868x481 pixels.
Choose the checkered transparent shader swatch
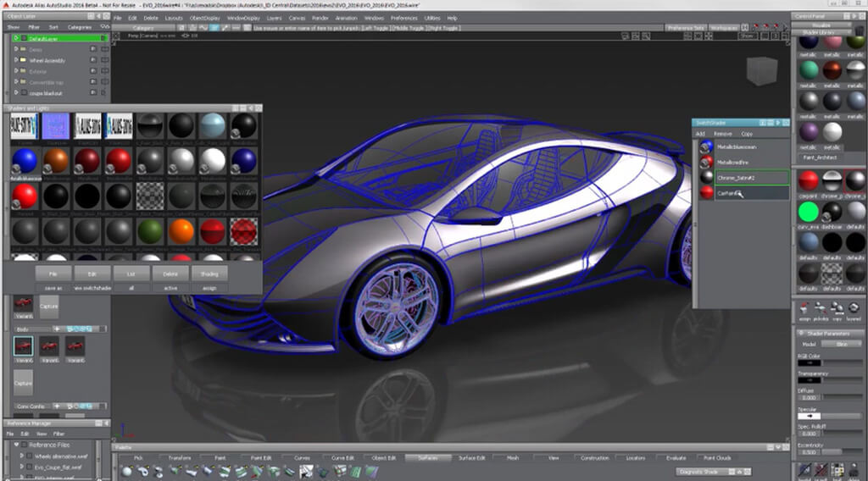(150, 196)
